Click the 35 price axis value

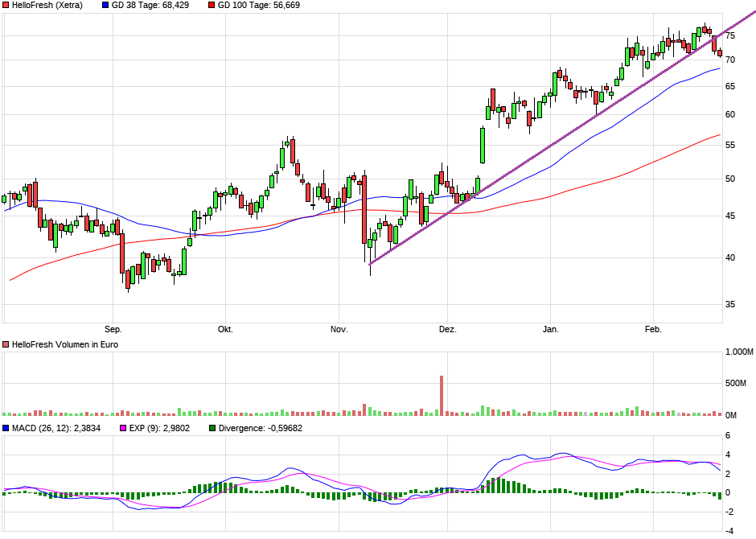point(730,305)
